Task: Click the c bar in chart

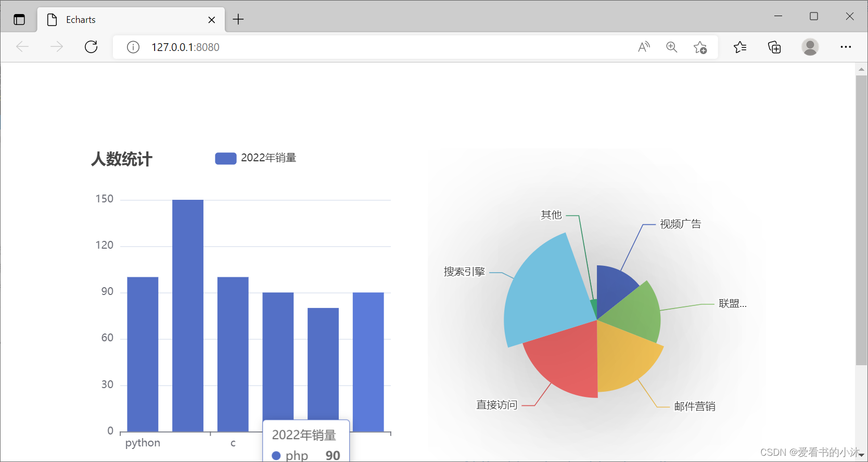Action: point(233,354)
